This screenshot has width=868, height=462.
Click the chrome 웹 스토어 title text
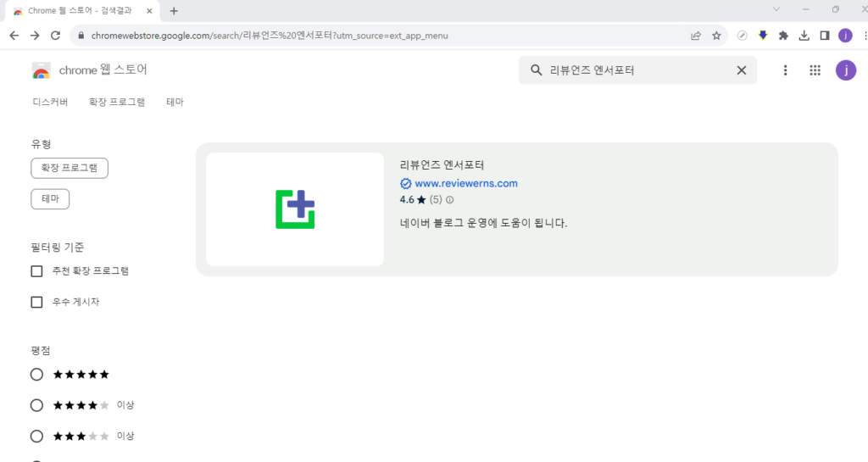click(103, 70)
